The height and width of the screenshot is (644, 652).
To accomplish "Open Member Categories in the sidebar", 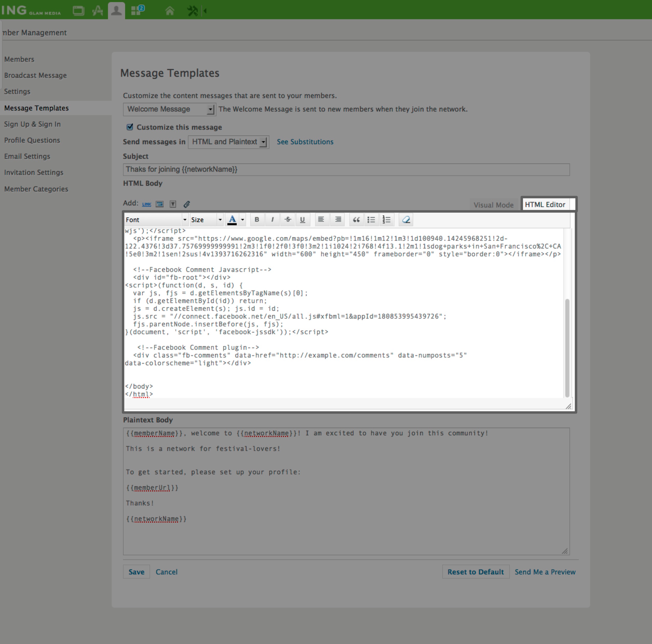I will [36, 189].
